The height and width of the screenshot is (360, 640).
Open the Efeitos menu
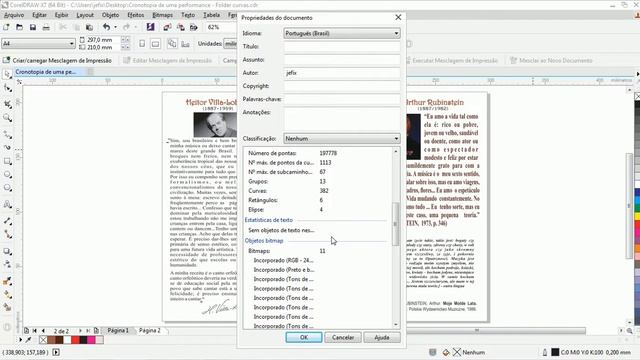(136, 15)
